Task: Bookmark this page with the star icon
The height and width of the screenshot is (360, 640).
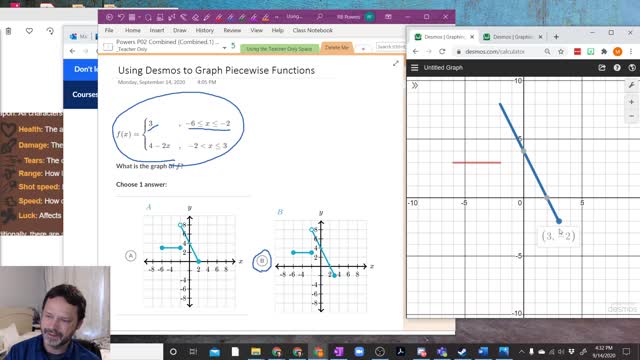Action: tap(561, 51)
